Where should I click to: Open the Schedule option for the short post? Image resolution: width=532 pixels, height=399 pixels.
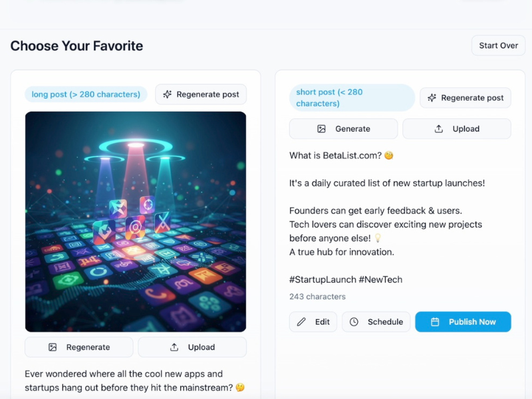376,322
